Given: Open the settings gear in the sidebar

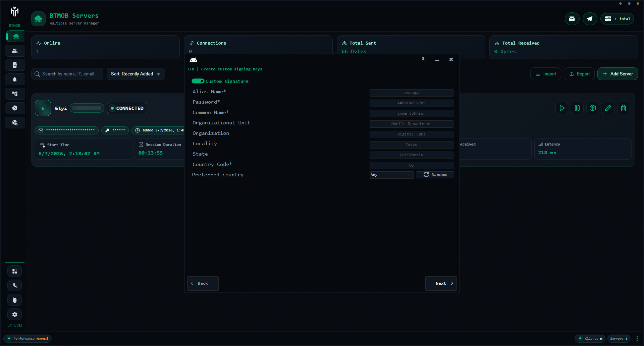Looking at the screenshot, I should 15,314.
